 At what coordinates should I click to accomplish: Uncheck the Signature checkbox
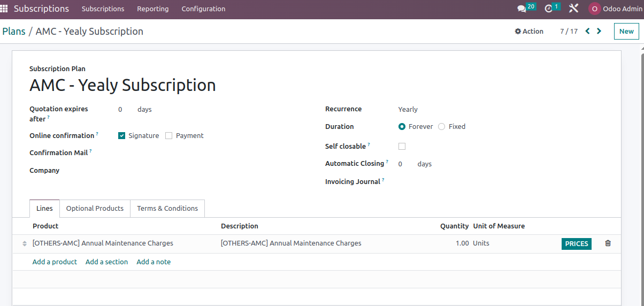(122, 136)
